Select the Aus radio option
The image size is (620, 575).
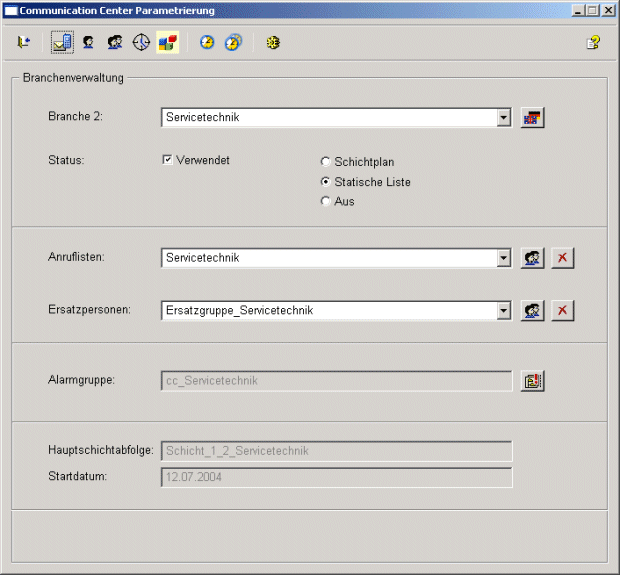(x=325, y=201)
